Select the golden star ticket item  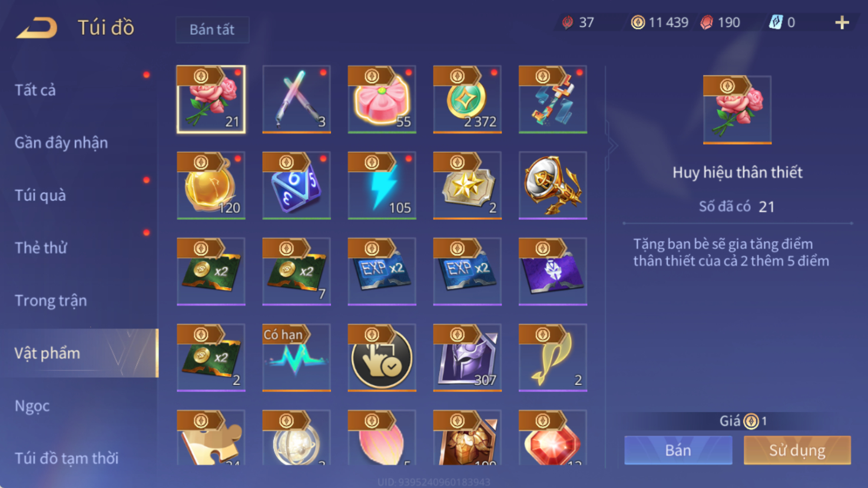tap(467, 185)
